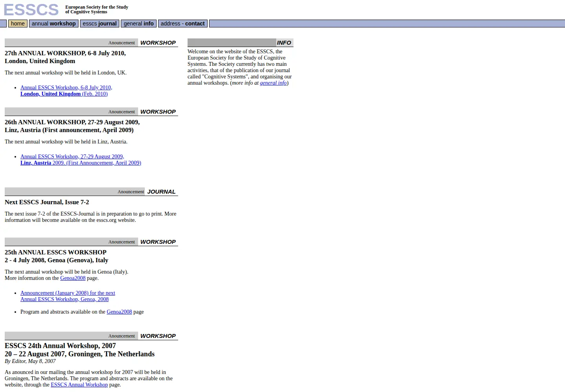
Task: Click the 27th ANNUAL WORKSHOP heading
Action: (65, 57)
